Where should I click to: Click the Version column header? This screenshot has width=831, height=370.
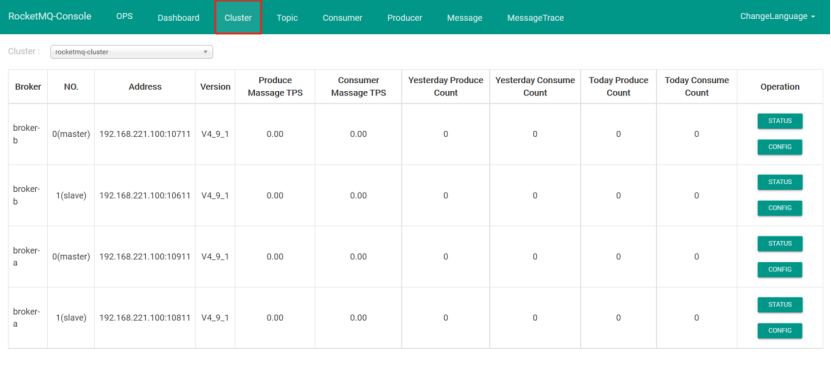[x=215, y=86]
